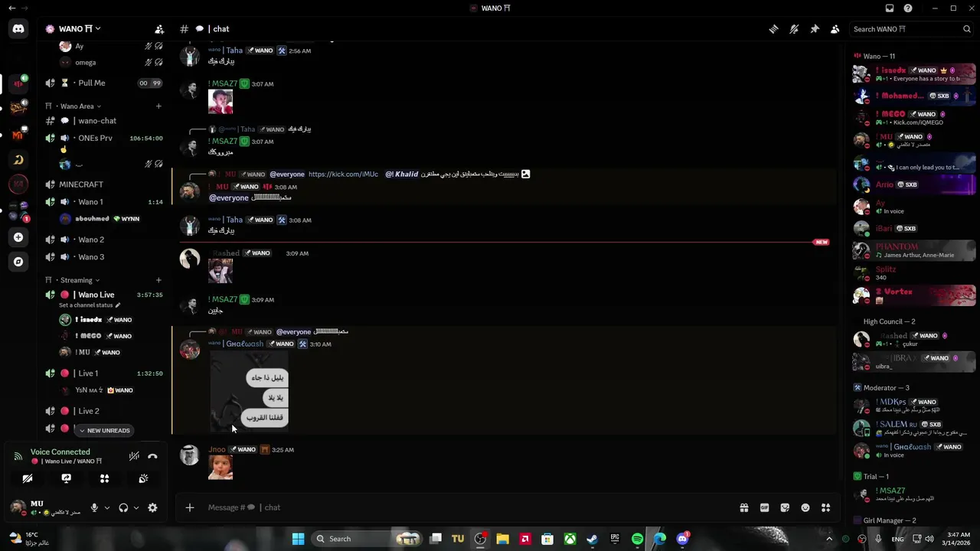The width and height of the screenshot is (980, 551).
Task: Deafen with the headphones icon
Action: tap(123, 507)
